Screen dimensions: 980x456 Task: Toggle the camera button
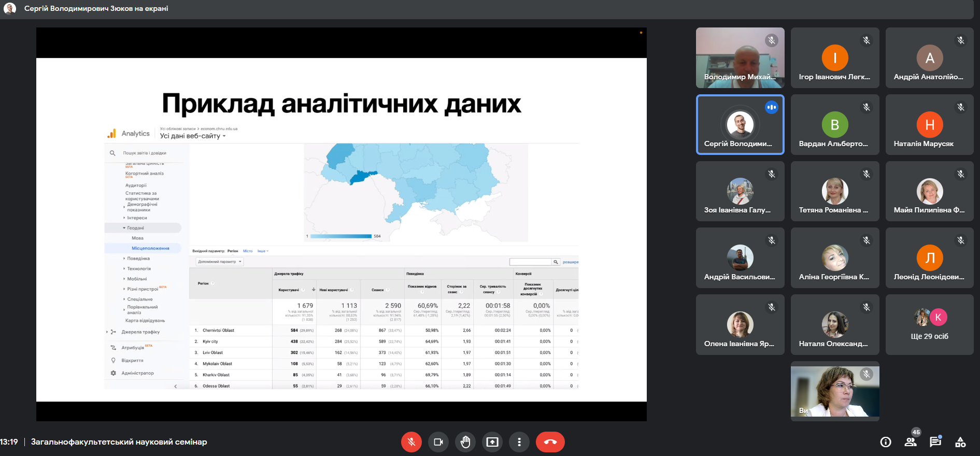tap(438, 442)
